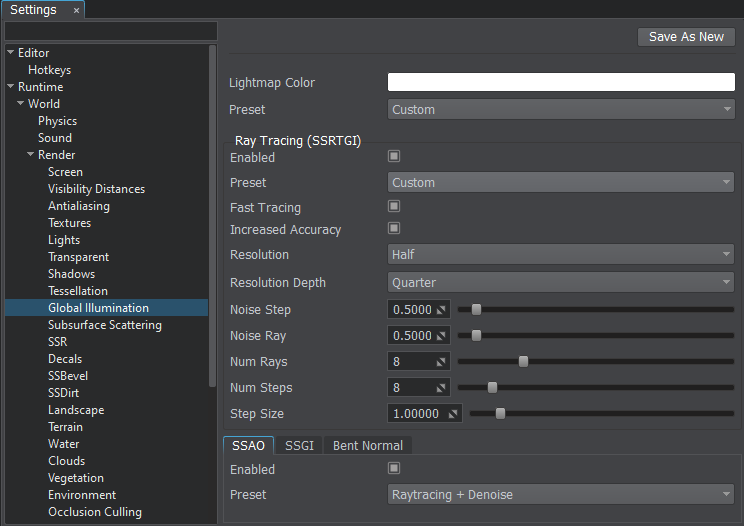Click the Step Size slider handle
The height and width of the screenshot is (526, 744).
tap(501, 414)
